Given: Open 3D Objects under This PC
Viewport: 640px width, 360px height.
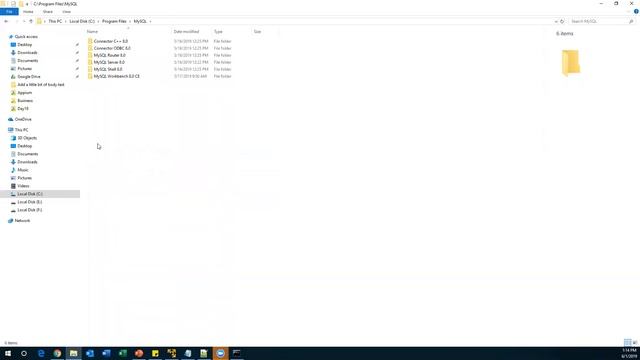Looking at the screenshot, I should pos(27,138).
